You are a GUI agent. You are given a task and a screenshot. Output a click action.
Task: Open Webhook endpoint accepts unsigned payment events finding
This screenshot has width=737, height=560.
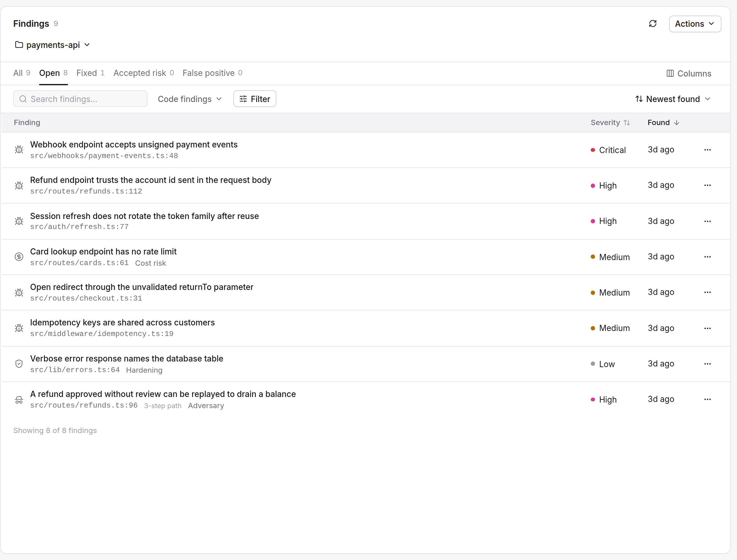pos(134,145)
